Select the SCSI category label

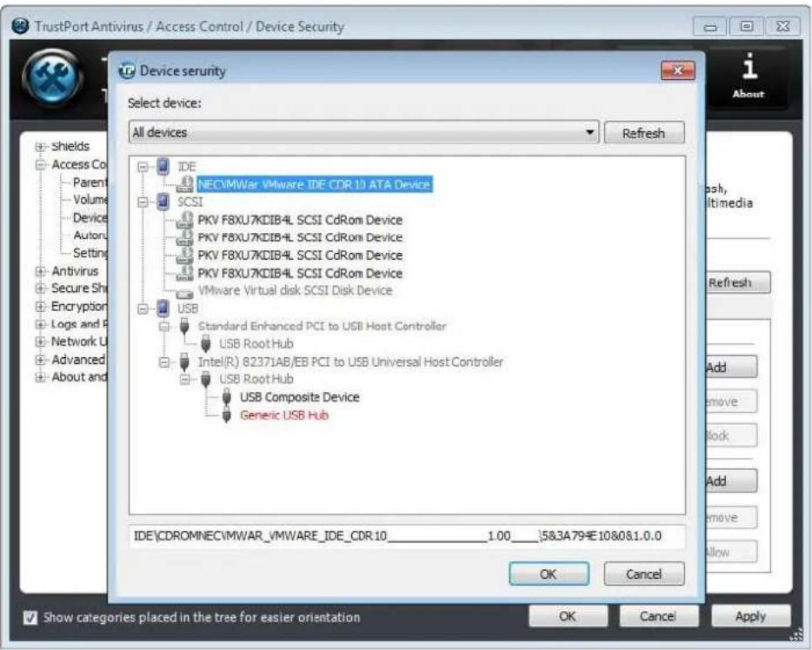[190, 202]
